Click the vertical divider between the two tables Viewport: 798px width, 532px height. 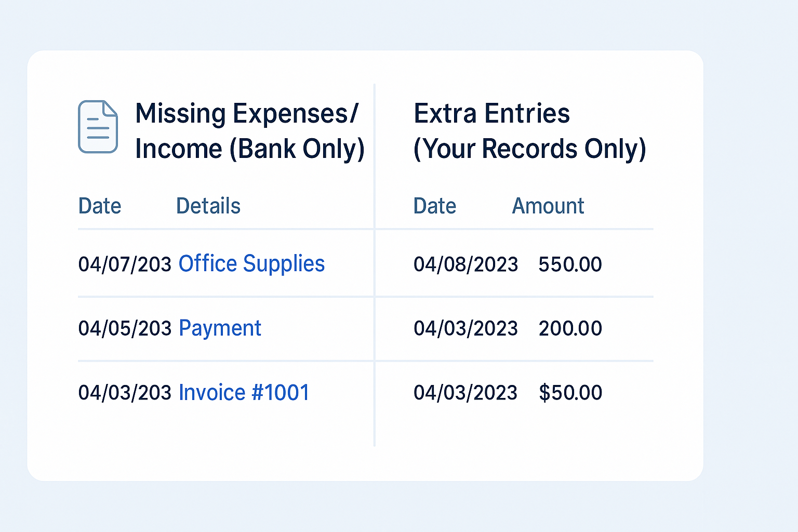tap(374, 265)
